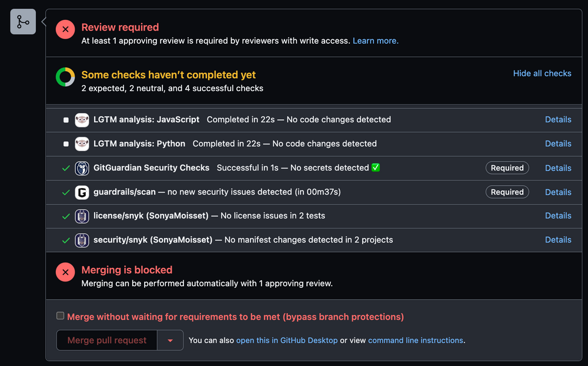Screen dimensions: 588x366
Task: Click the neutral status square on LGTM JavaScript row
Action: [66, 120]
